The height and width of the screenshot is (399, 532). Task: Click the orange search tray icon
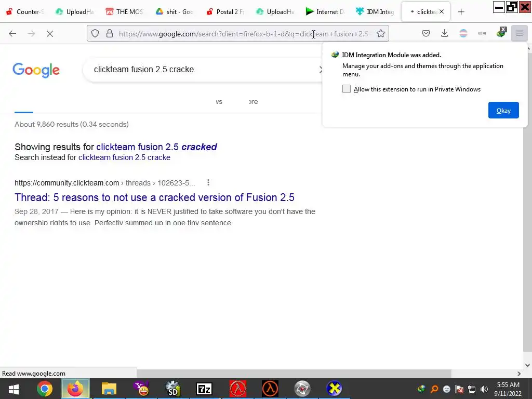434,389
